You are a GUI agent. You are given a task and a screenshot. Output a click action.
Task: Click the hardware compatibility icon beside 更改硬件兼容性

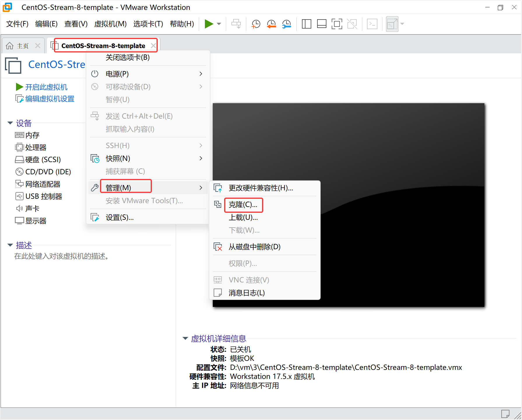218,188
